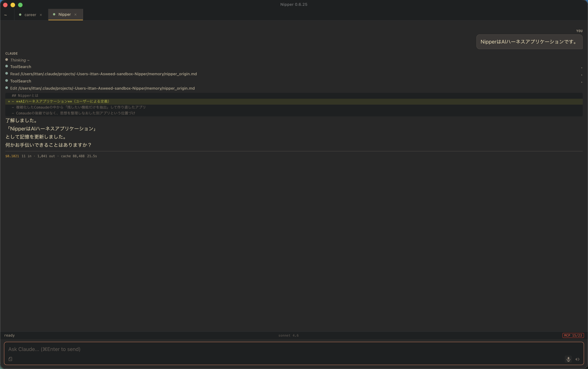Toggle the speaker audio output icon
This screenshot has width=588, height=369.
[577, 359]
